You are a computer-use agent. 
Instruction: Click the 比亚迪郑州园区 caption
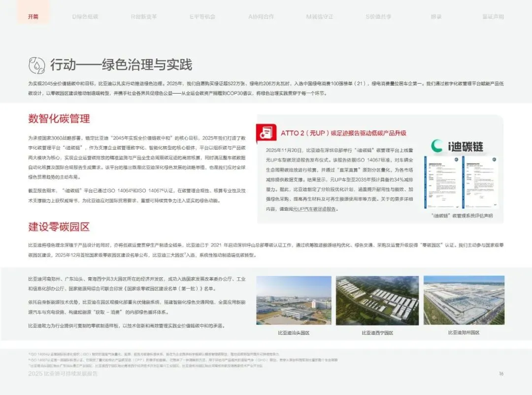464,332
